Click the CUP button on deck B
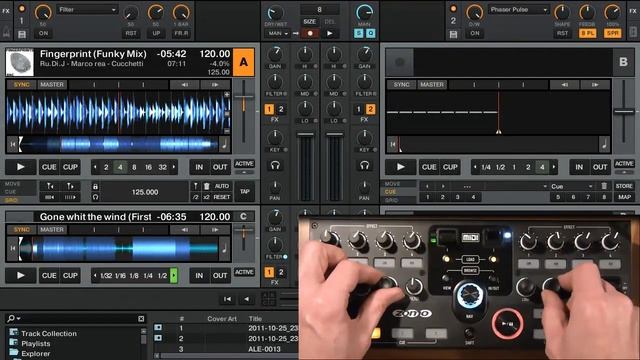 tap(450, 167)
